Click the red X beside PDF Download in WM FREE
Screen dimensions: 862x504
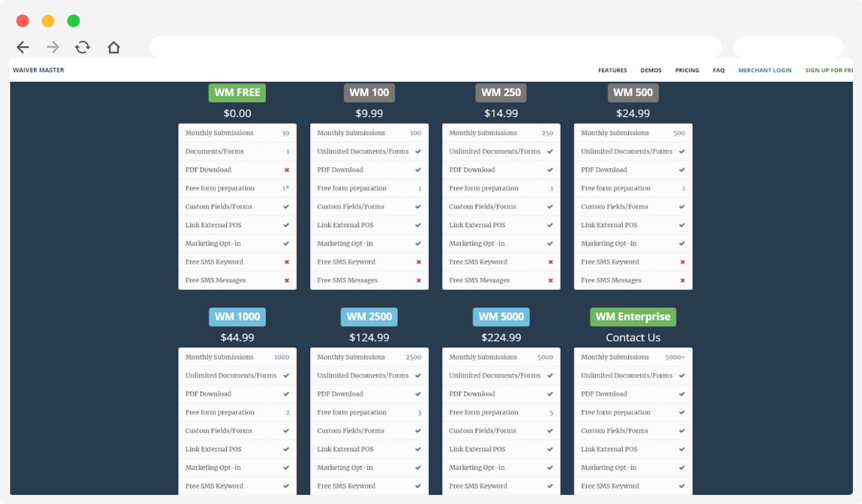click(286, 170)
